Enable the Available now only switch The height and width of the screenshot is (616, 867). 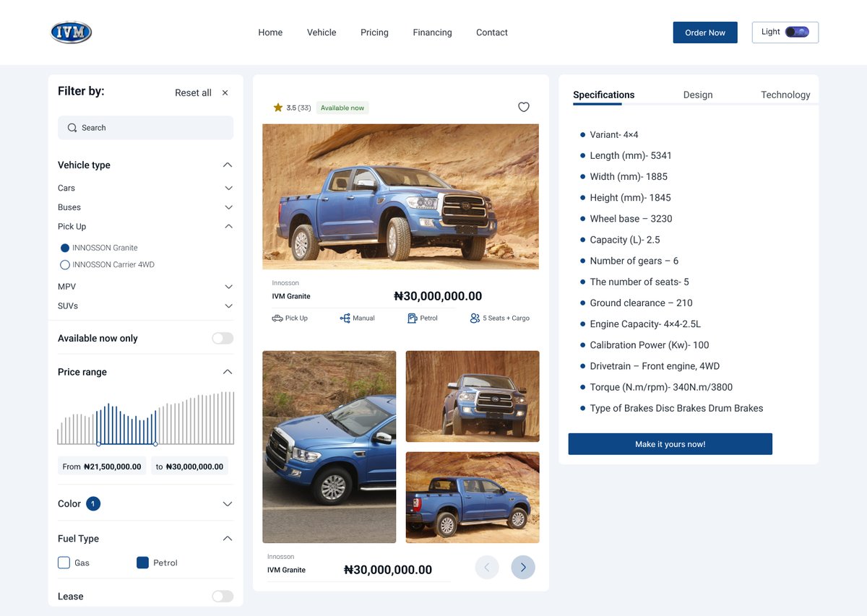tap(223, 338)
